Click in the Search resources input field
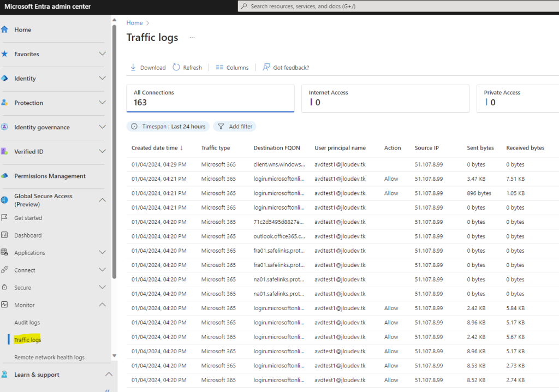Viewport: 559px width, 392px height. coord(398,6)
